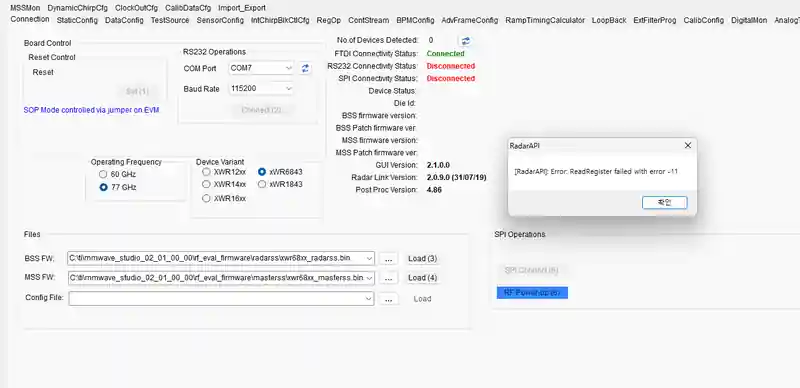
Task: Switch to the AdvFrameConfig tab
Action: (470, 20)
